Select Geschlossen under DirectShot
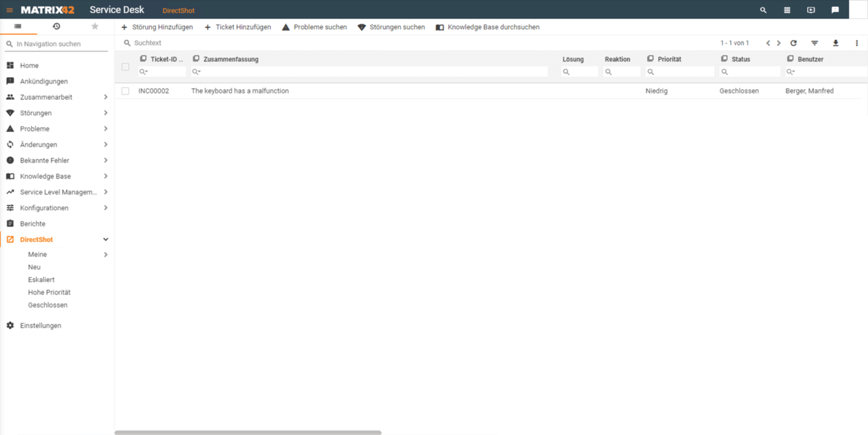 [x=47, y=305]
